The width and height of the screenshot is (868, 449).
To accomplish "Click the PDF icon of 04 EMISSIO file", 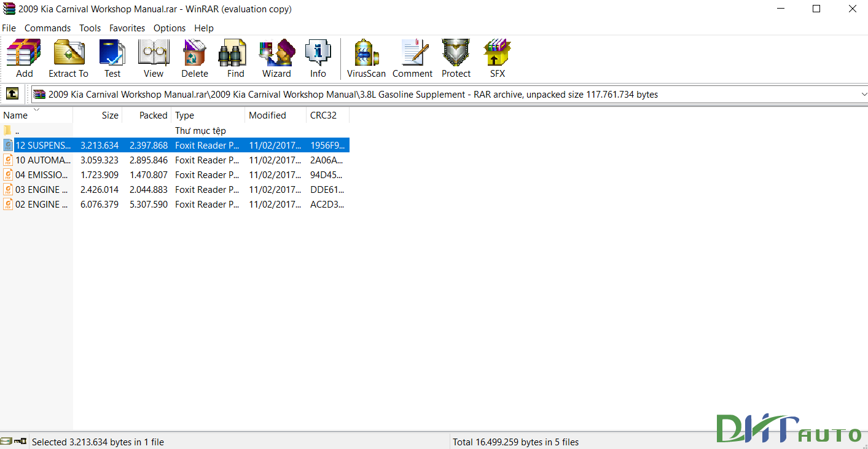I will pos(8,175).
